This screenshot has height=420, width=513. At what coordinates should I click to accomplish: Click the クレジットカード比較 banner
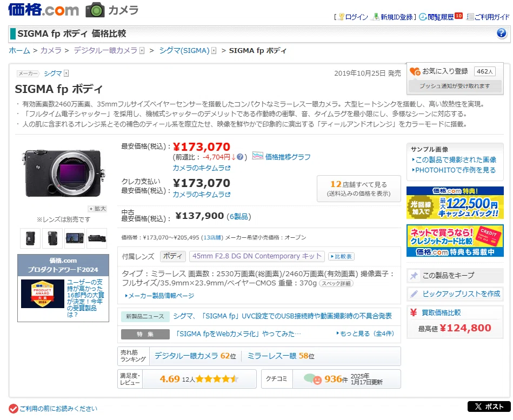coord(455,241)
